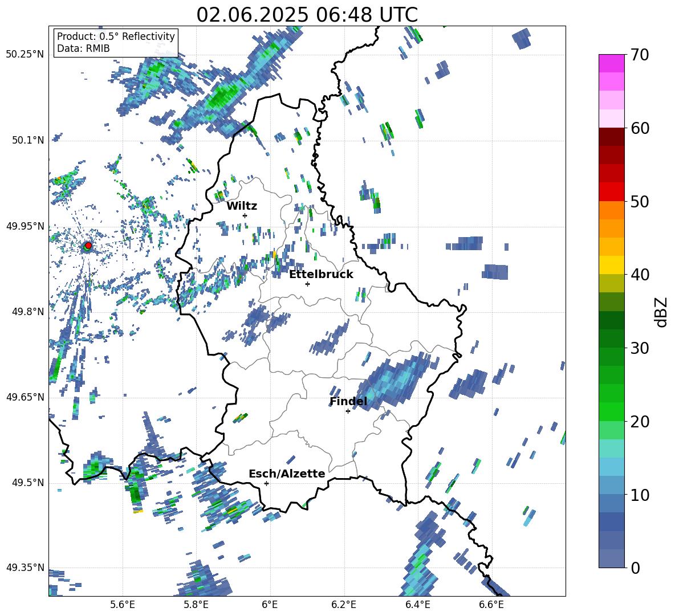This screenshot has height=616, width=675.
Task: Click the 40 colorbar tick label
Action: coord(640,275)
